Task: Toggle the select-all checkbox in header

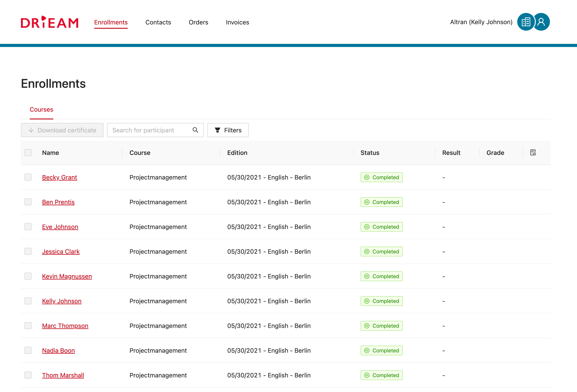Action: pos(28,153)
